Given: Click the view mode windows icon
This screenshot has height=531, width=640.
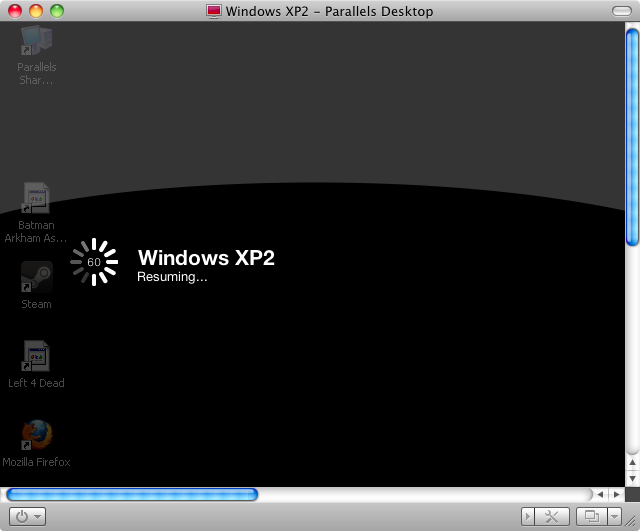Looking at the screenshot, I should (x=592, y=517).
